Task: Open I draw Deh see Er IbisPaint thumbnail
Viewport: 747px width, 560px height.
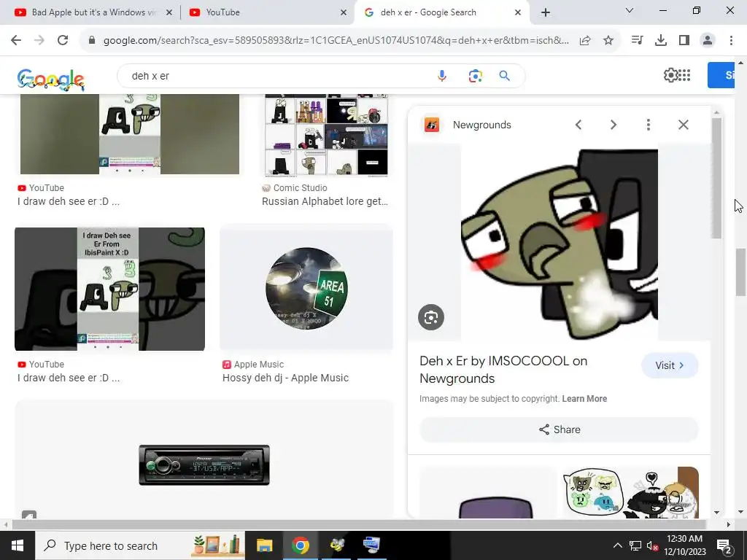Action: 109,289
